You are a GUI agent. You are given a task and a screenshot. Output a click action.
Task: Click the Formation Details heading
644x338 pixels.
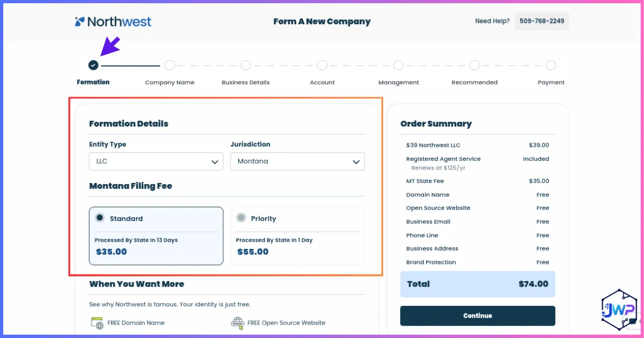pyautogui.click(x=129, y=123)
